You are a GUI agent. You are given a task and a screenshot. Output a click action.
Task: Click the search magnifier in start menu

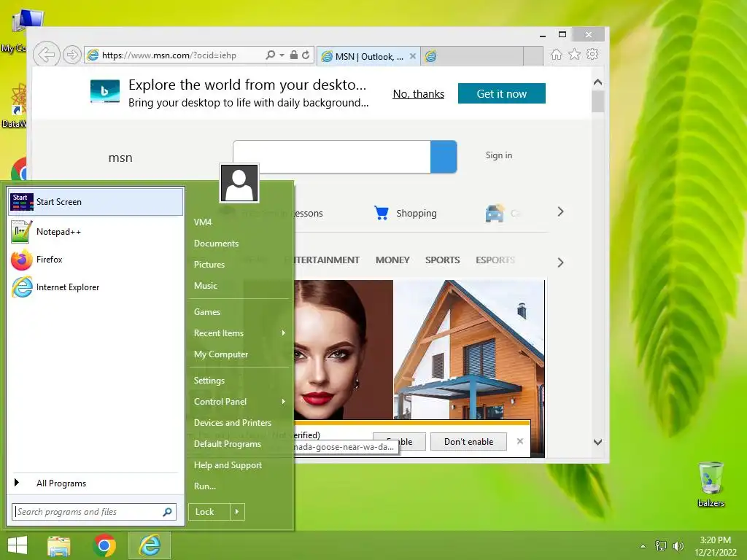167,512
